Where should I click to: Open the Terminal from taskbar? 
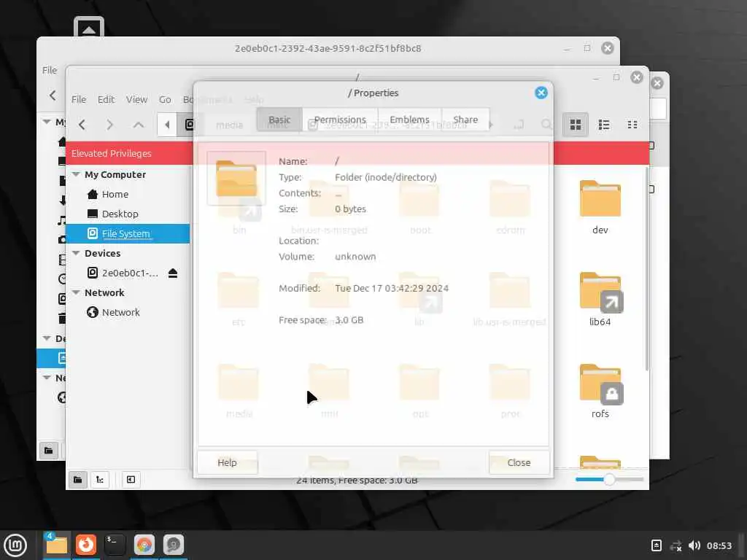pyautogui.click(x=115, y=545)
